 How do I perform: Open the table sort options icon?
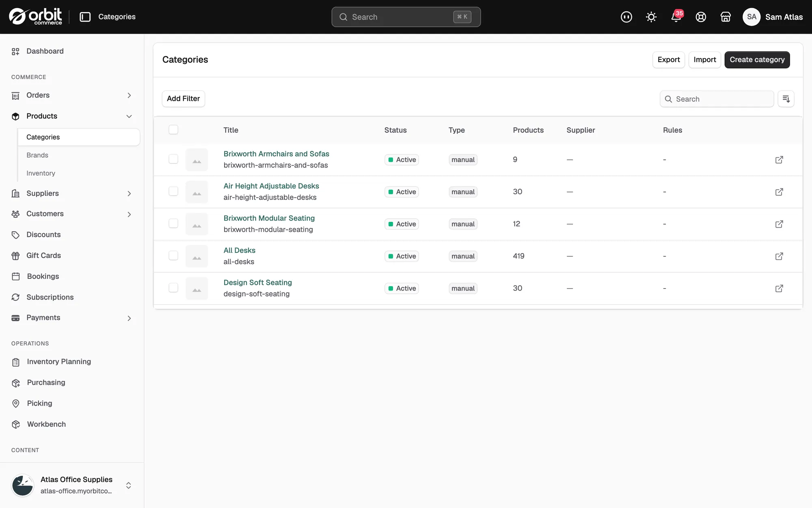(x=786, y=99)
